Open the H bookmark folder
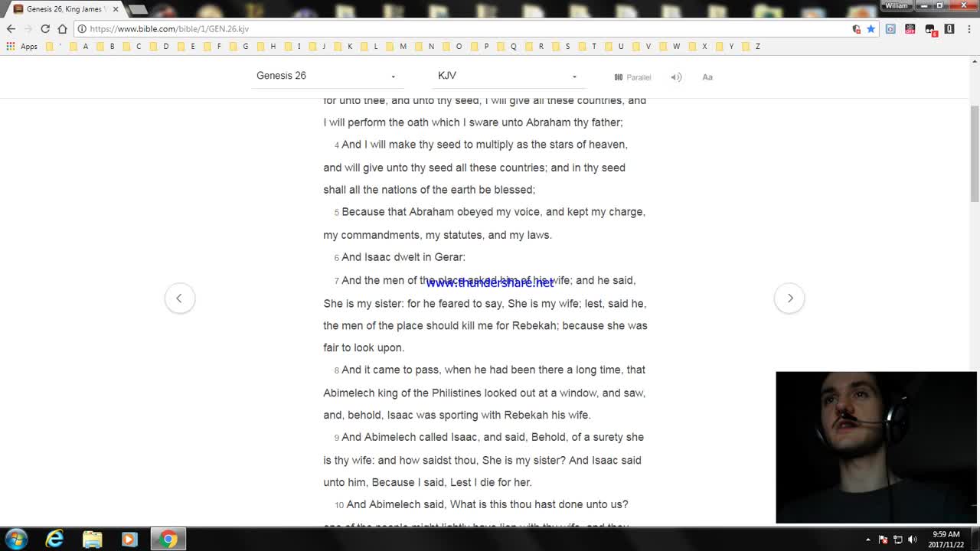This screenshot has width=980, height=551. pos(266,47)
